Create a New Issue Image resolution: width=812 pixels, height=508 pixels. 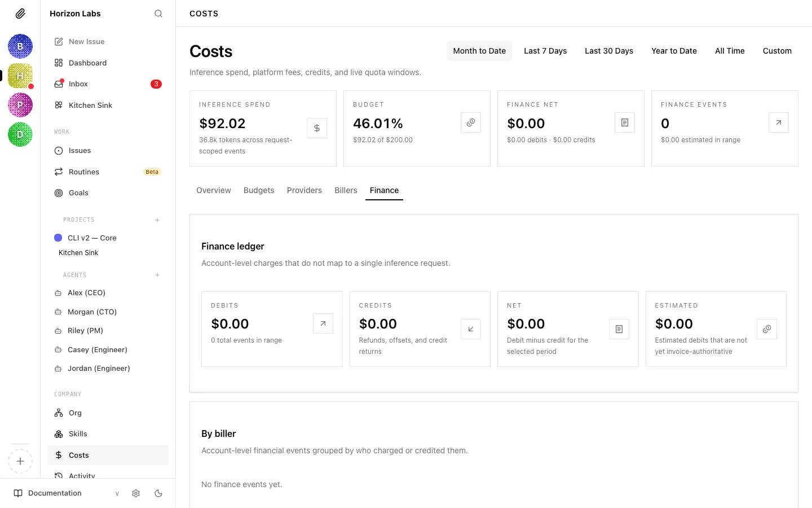pyautogui.click(x=108, y=42)
